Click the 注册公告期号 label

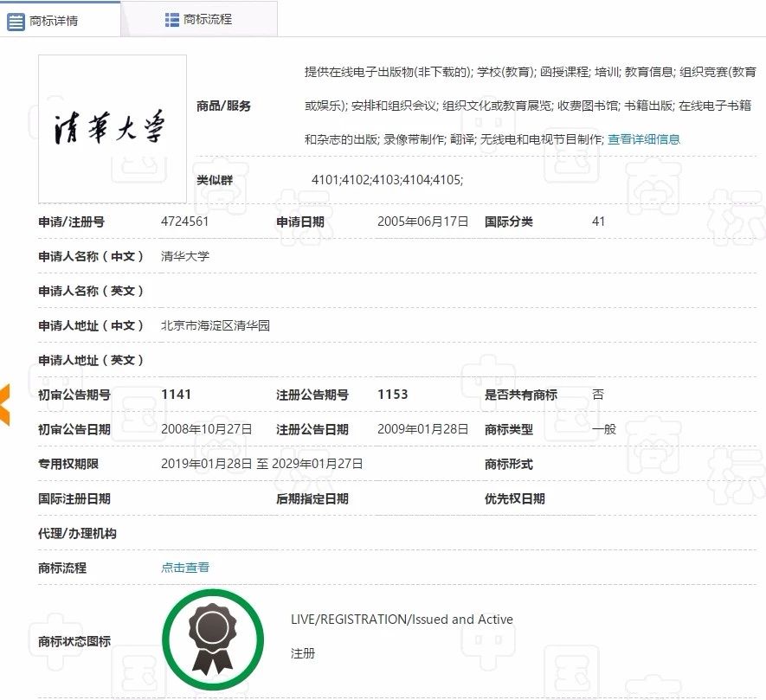(x=312, y=395)
